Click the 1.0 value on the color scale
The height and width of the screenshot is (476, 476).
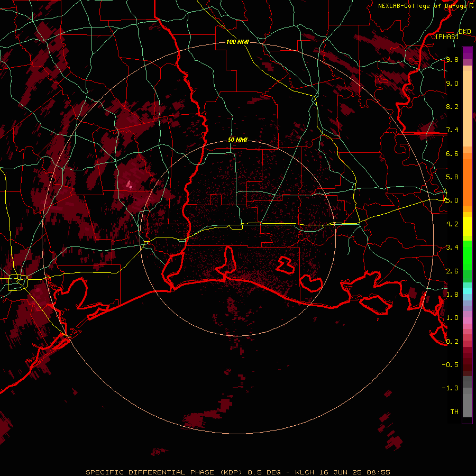[x=452, y=317]
